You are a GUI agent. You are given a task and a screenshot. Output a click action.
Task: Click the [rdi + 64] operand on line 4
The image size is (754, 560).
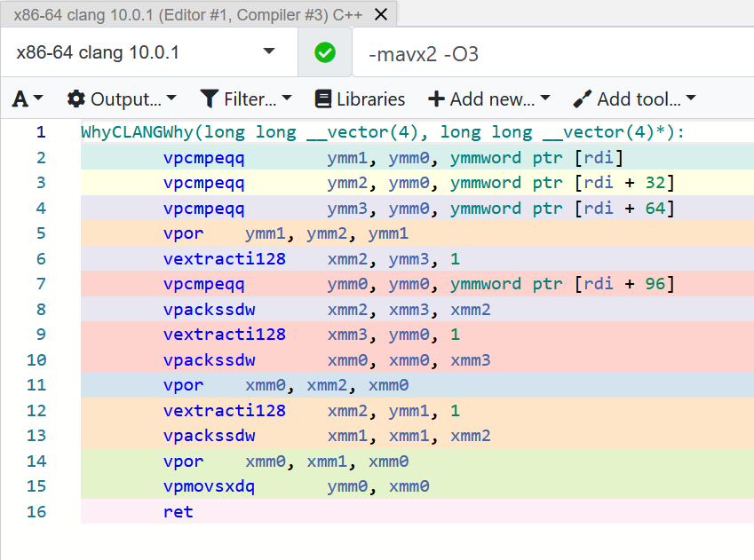pyautogui.click(x=625, y=209)
